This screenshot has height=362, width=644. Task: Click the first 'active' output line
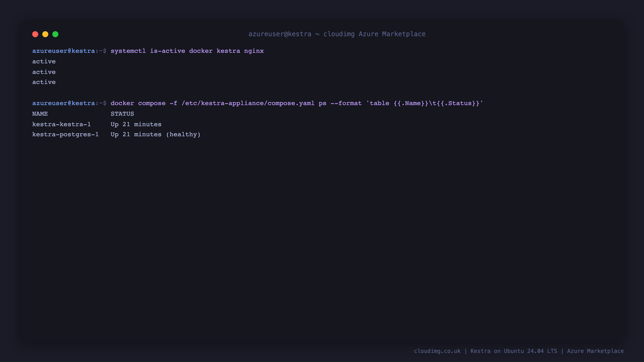coord(44,61)
